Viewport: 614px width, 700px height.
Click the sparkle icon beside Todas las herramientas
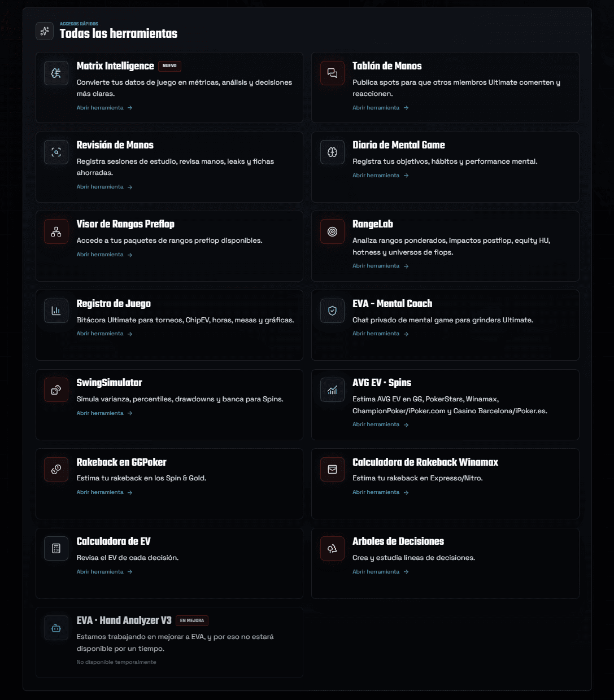45,31
